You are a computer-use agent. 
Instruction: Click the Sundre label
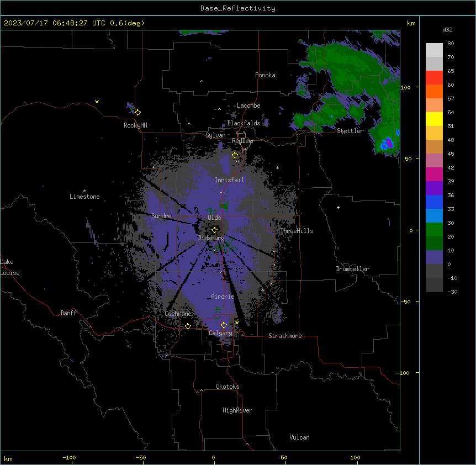tap(161, 216)
